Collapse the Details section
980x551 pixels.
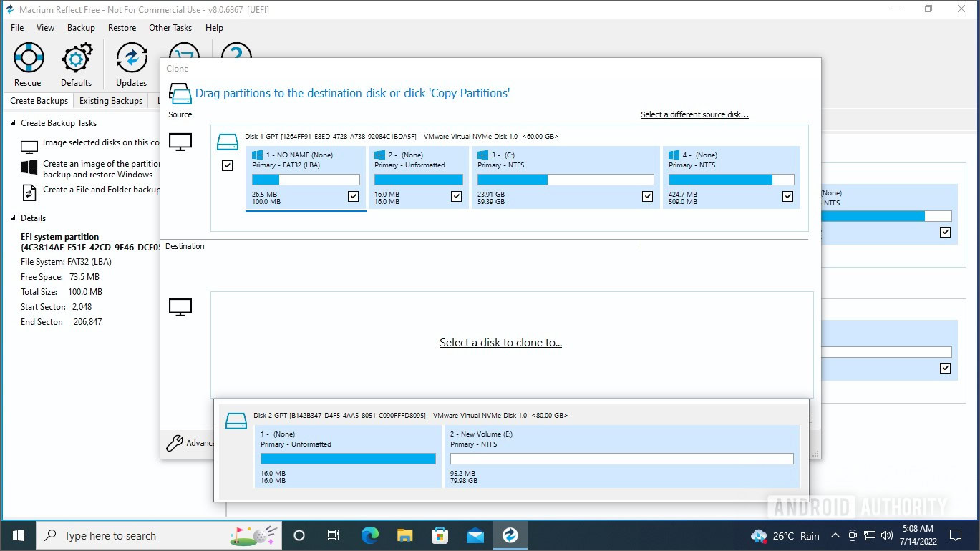[x=13, y=218]
